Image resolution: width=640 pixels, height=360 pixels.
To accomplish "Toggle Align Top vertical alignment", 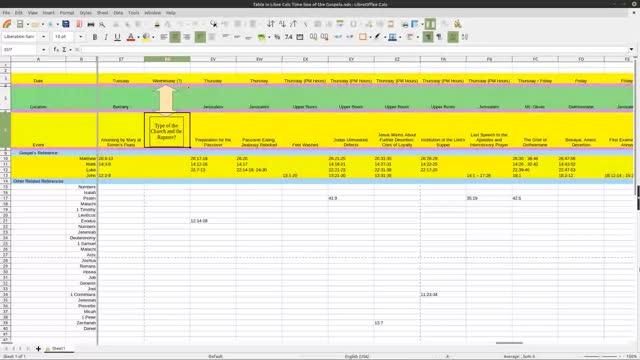I will pyautogui.click(x=225, y=37).
